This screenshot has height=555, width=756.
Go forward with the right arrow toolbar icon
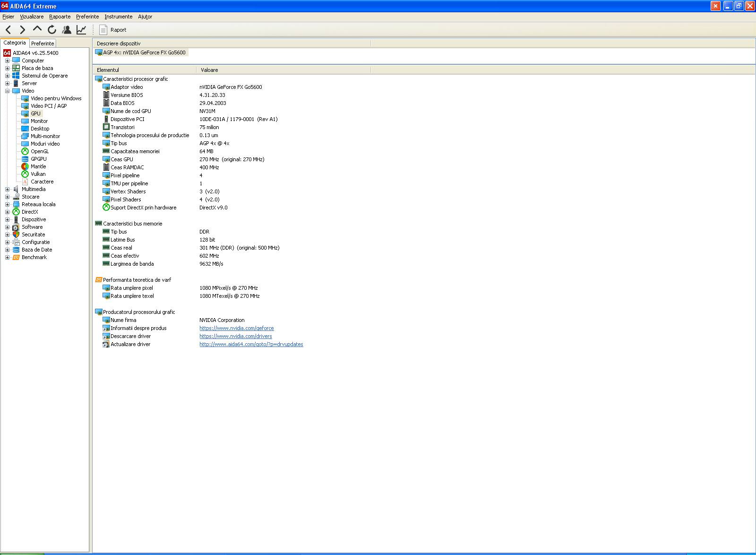22,30
